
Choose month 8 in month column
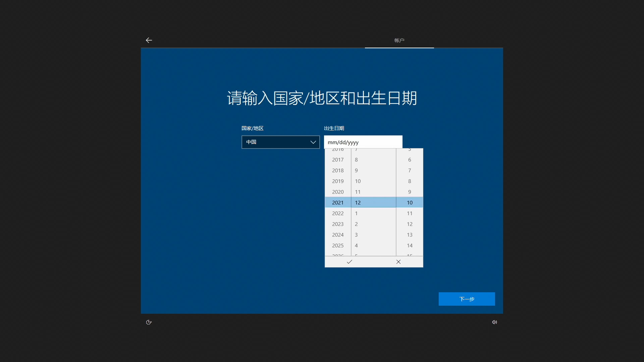356,160
